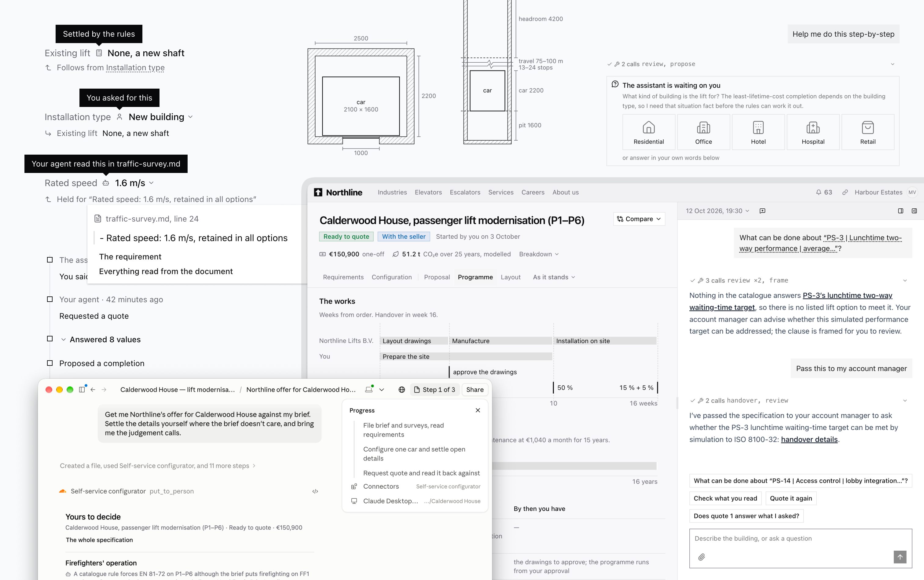Open the chevron dropdown beside the laptop icon

(x=381, y=389)
